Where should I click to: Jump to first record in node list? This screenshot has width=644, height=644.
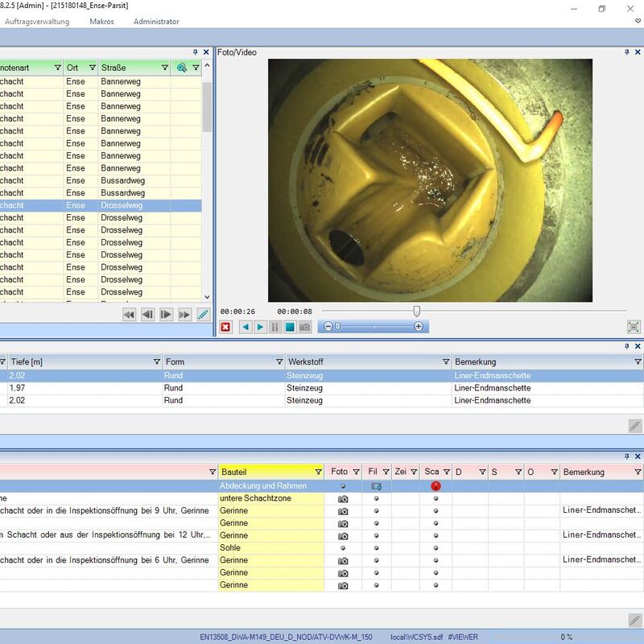[x=129, y=315]
